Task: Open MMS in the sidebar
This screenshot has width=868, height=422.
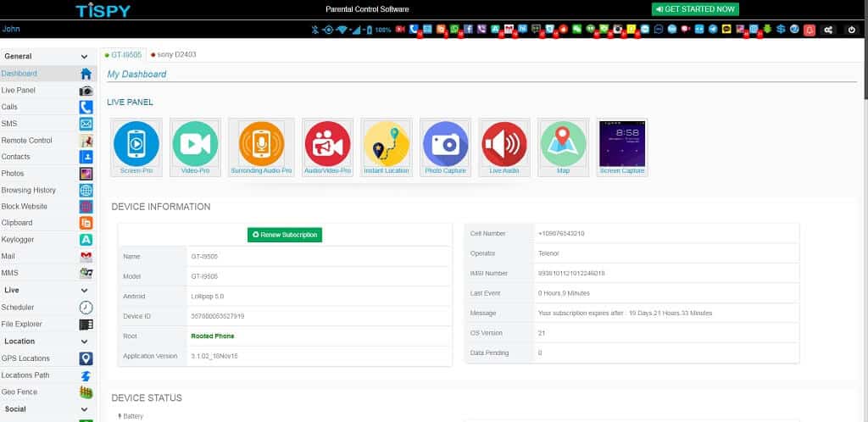Action: [48, 273]
